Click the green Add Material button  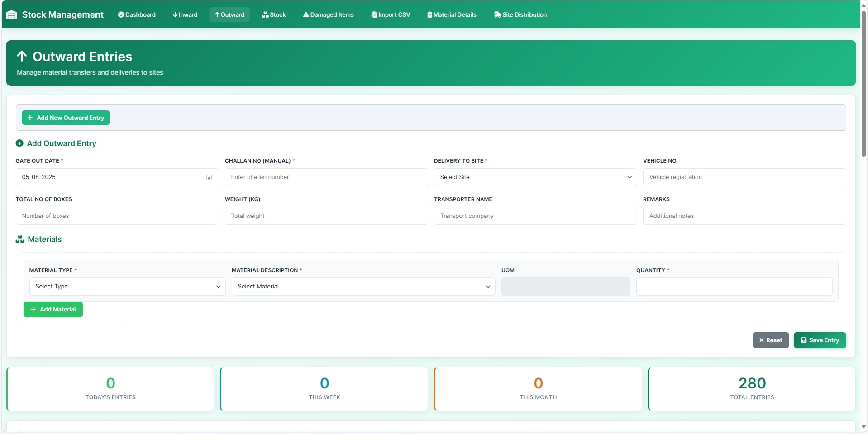click(53, 310)
